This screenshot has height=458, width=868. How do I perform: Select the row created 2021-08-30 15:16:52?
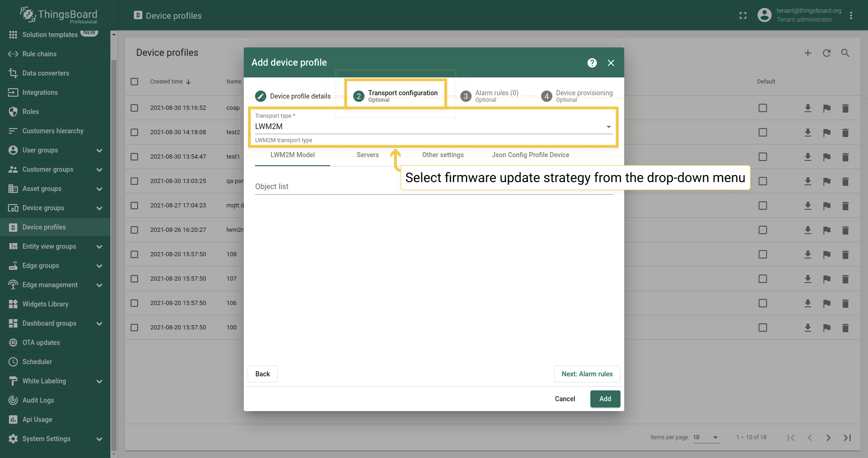[x=134, y=108]
